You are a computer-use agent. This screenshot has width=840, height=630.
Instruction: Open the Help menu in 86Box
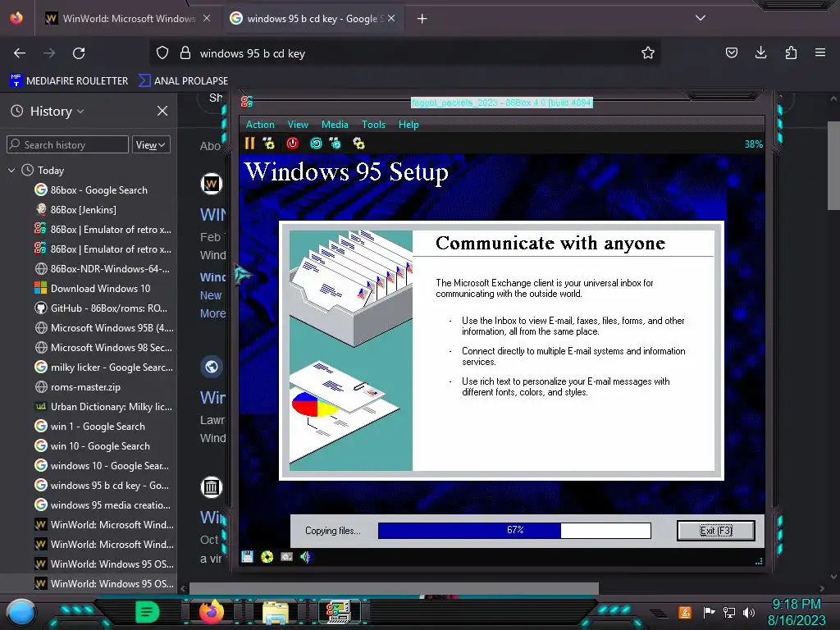coord(409,125)
